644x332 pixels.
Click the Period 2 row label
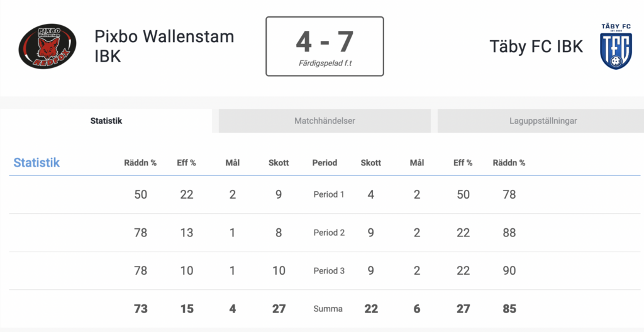click(329, 233)
